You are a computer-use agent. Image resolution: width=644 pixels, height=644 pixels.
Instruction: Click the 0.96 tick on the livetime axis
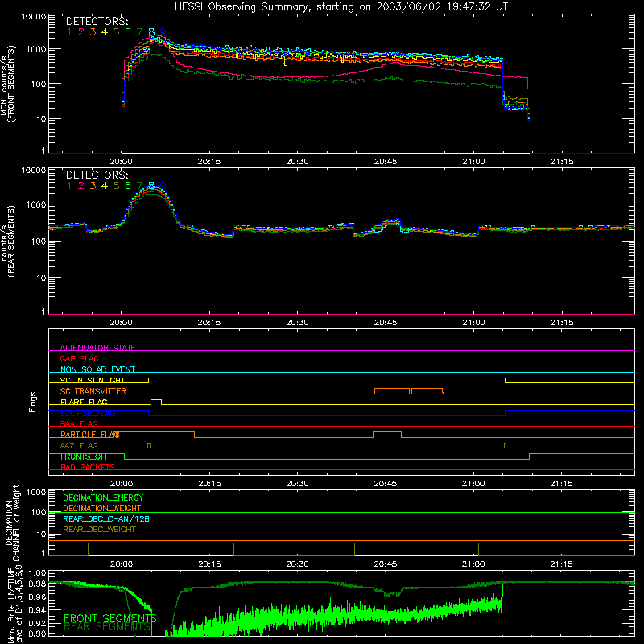(x=37, y=597)
